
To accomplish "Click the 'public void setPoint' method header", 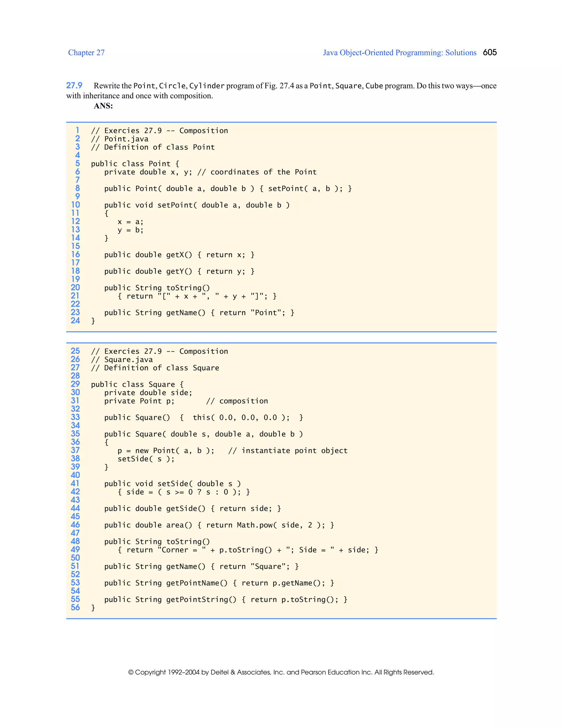I will tap(197, 205).
